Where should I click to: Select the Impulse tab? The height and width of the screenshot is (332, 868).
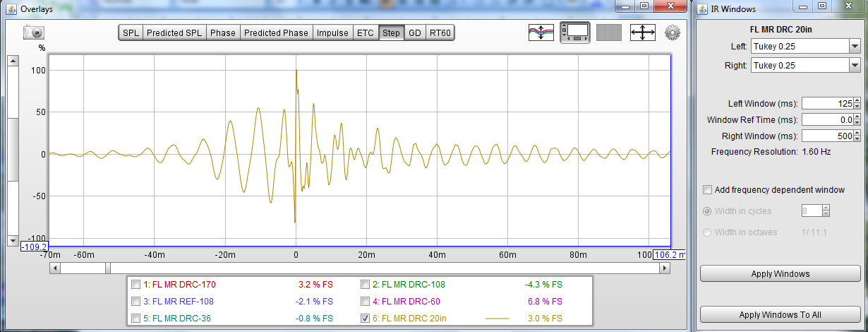332,33
